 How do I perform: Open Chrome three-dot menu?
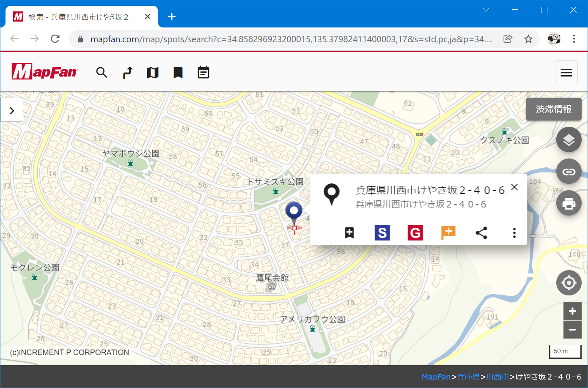pos(574,39)
